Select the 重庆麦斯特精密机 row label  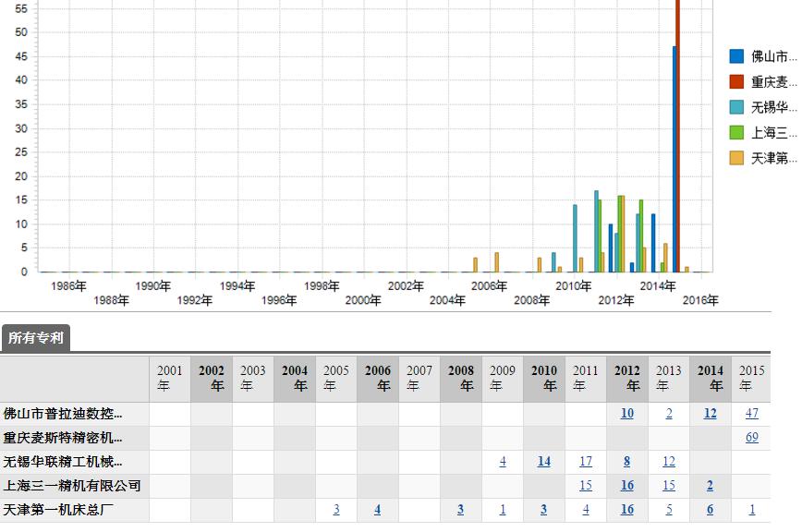pos(63,438)
